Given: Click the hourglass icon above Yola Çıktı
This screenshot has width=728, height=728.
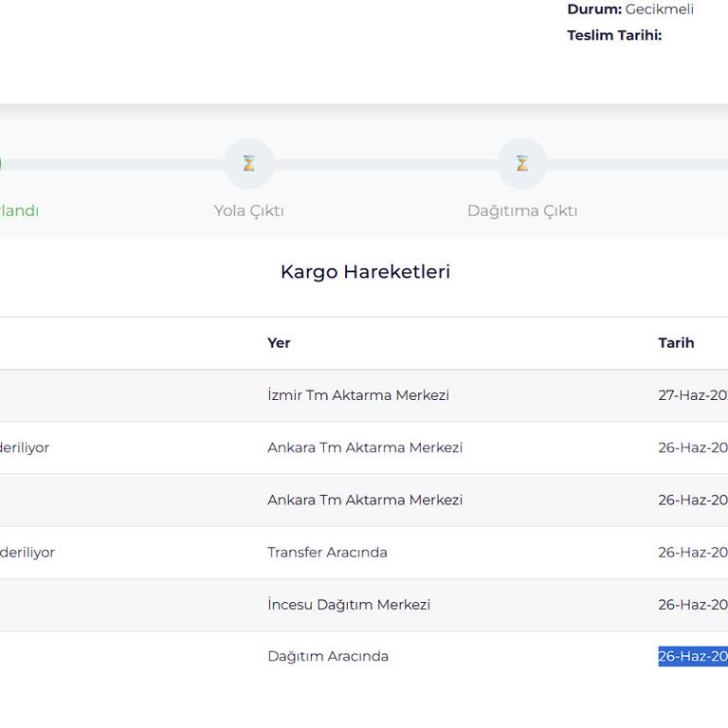Looking at the screenshot, I should 248,163.
